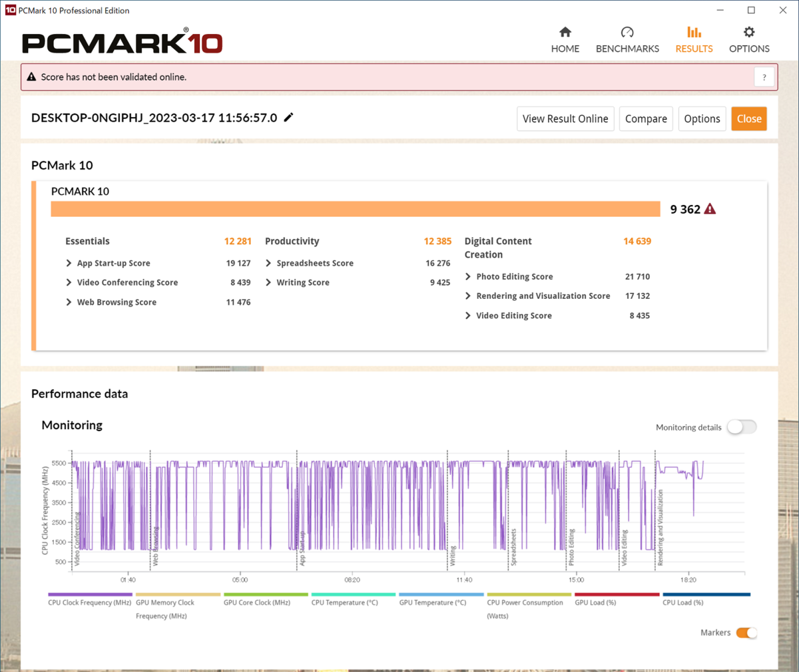
Task: Select GPU Load legend swatch
Action: [617, 594]
